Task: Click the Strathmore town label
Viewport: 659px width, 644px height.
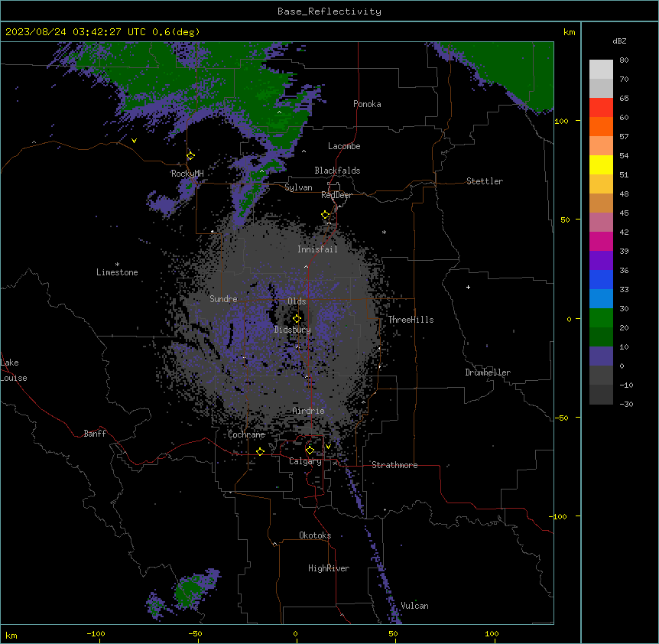Action: point(394,465)
